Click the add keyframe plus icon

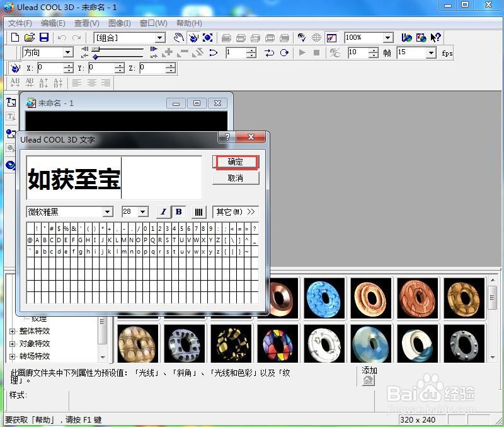(x=167, y=52)
